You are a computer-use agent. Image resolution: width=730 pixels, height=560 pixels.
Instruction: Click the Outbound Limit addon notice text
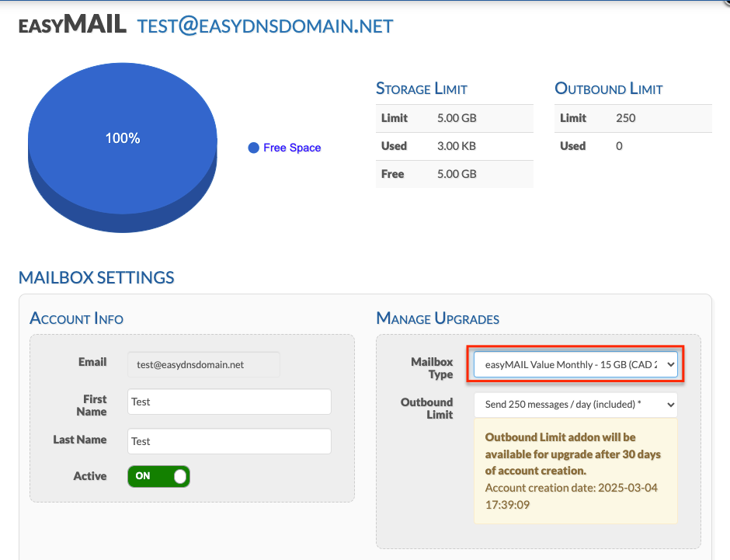pos(572,454)
